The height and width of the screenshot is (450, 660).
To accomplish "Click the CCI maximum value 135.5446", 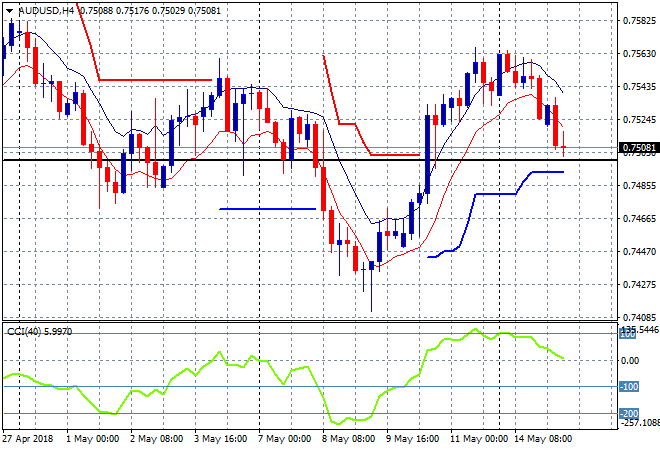I will click(x=640, y=329).
